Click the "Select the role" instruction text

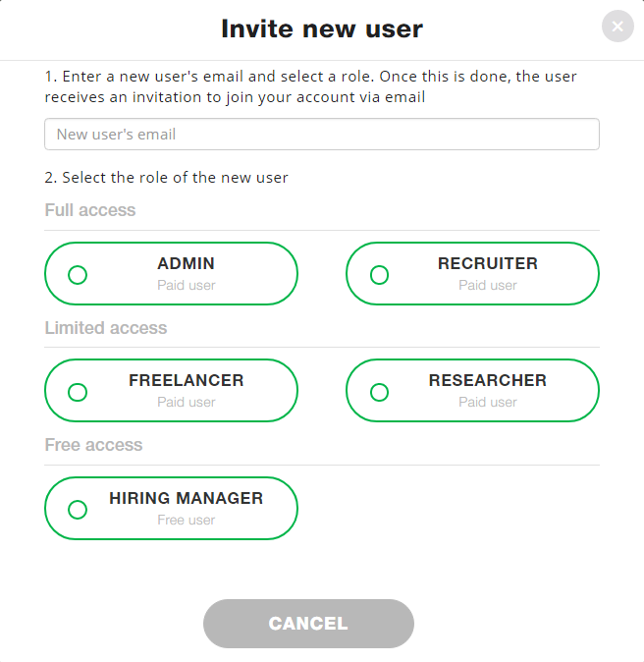tap(167, 178)
